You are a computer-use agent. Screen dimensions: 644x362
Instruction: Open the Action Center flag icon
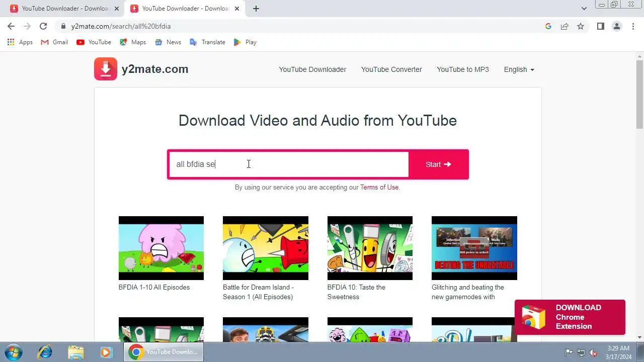click(569, 352)
